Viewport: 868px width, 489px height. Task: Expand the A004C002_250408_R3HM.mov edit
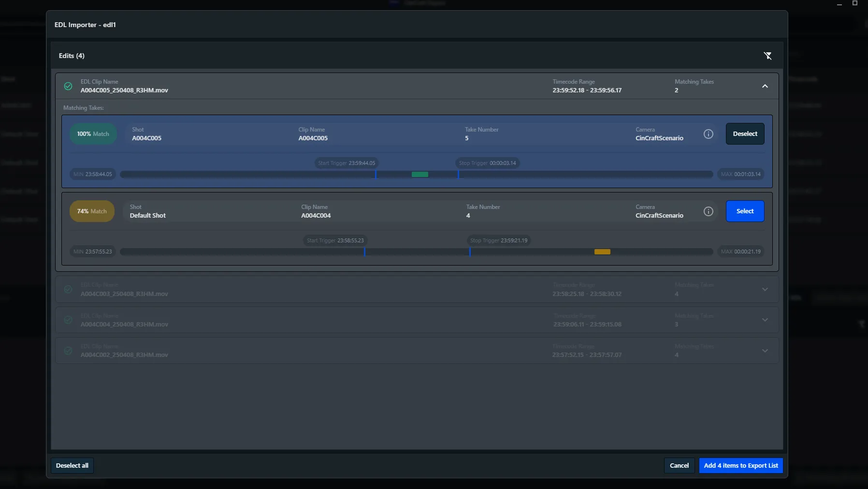point(765,351)
